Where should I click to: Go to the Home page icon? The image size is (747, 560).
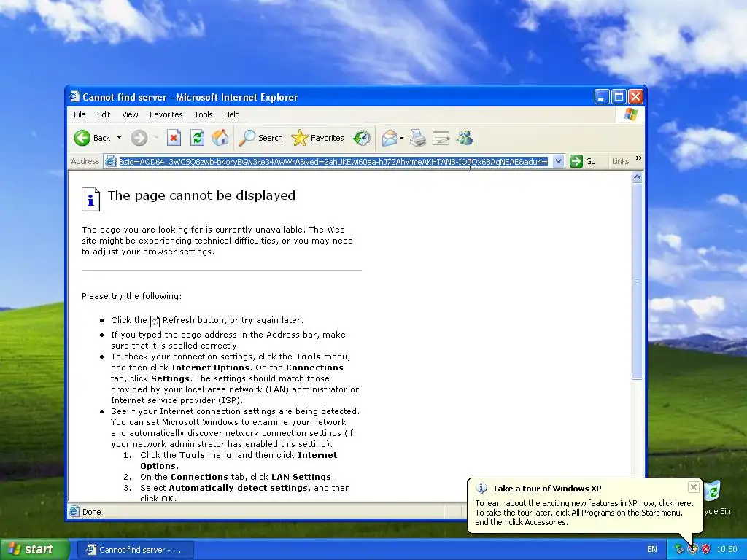point(220,138)
